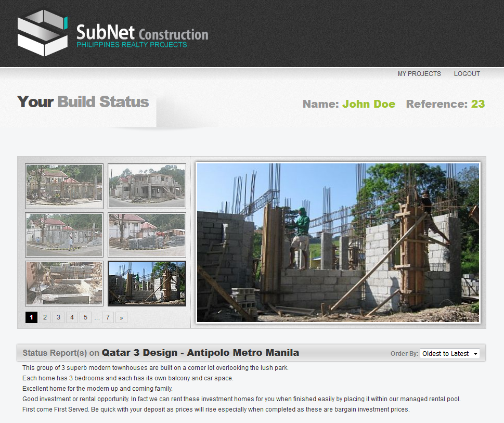This screenshot has height=423, width=504.
Task: Open the concrete column construction thumbnail
Action: [147, 284]
